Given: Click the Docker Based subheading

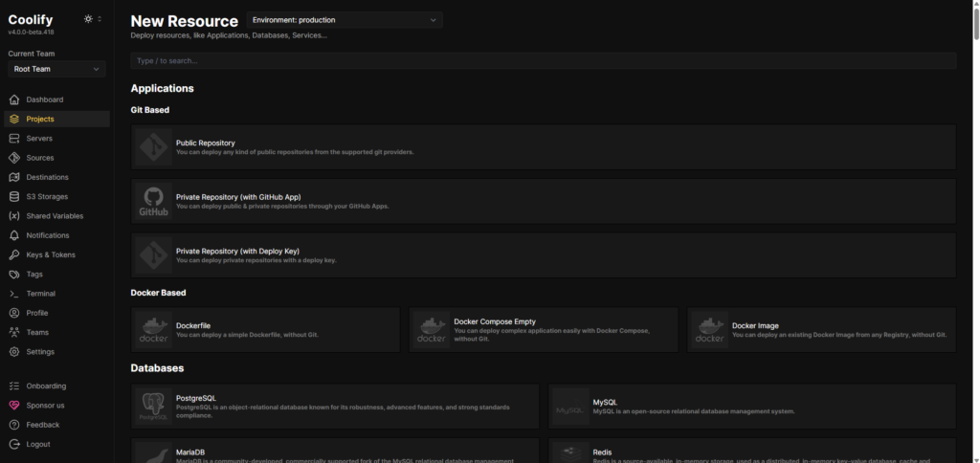Looking at the screenshot, I should (x=158, y=293).
